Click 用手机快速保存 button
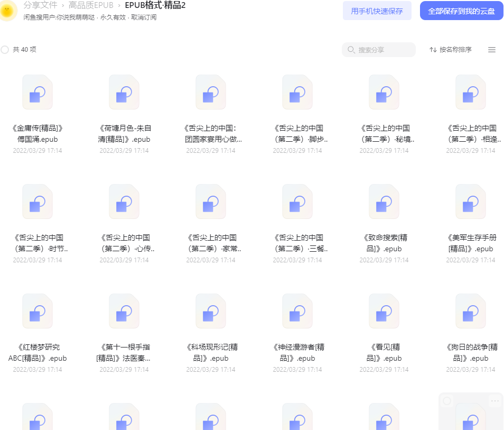504x430 pixels. [377, 11]
